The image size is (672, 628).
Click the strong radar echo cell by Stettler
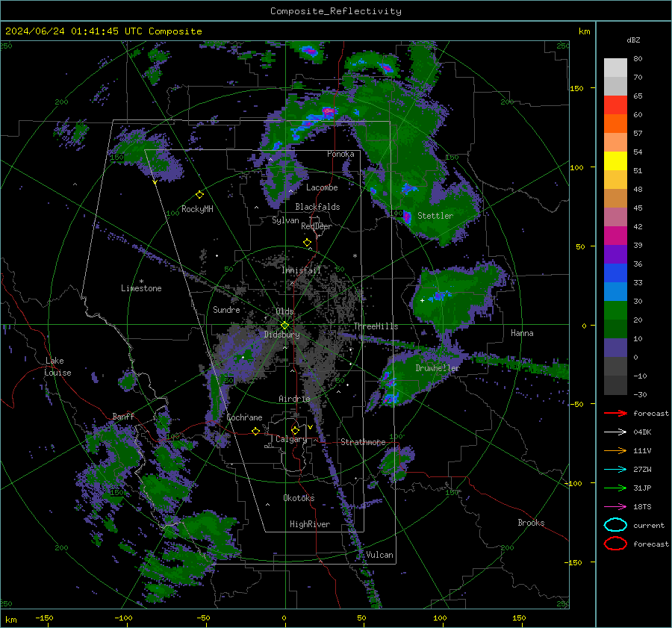(x=407, y=217)
